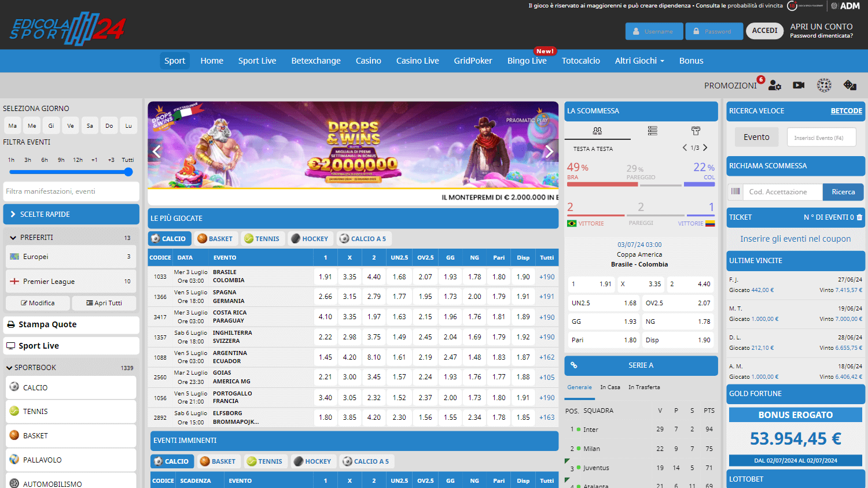Expand Premier League favorites group

pos(71,281)
